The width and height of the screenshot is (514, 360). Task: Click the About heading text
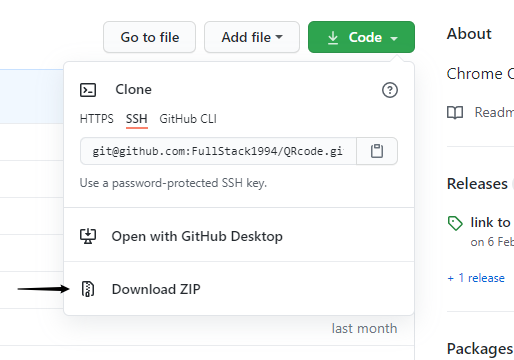click(469, 34)
